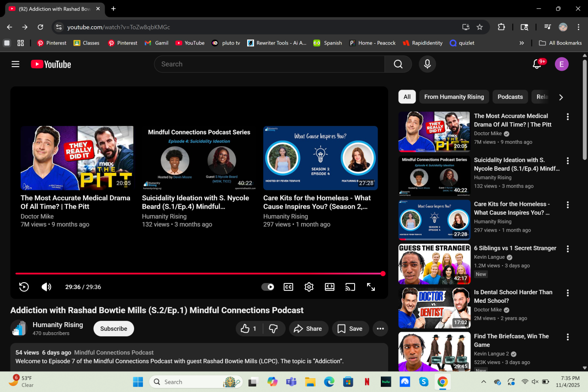Click the Cast to TV icon

click(x=350, y=287)
